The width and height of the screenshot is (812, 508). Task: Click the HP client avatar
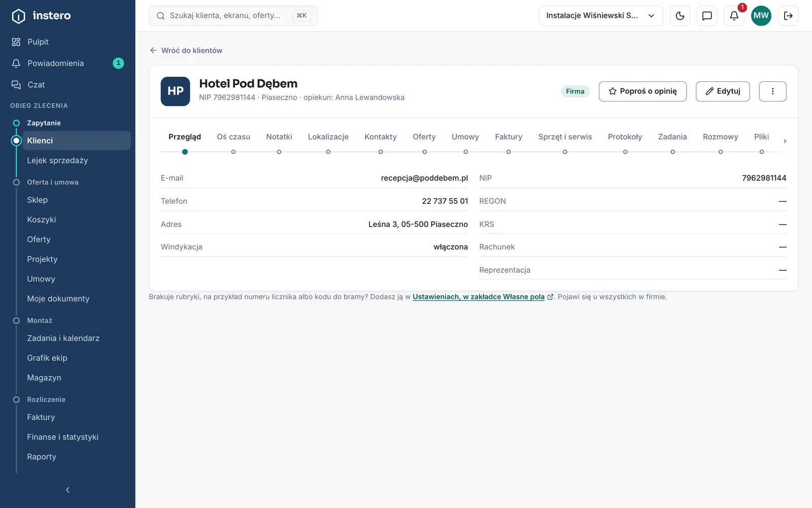point(175,91)
